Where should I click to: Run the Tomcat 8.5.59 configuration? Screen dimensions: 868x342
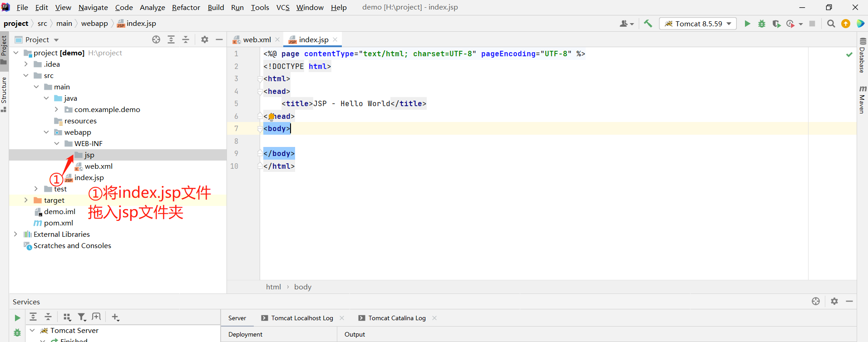click(x=747, y=24)
